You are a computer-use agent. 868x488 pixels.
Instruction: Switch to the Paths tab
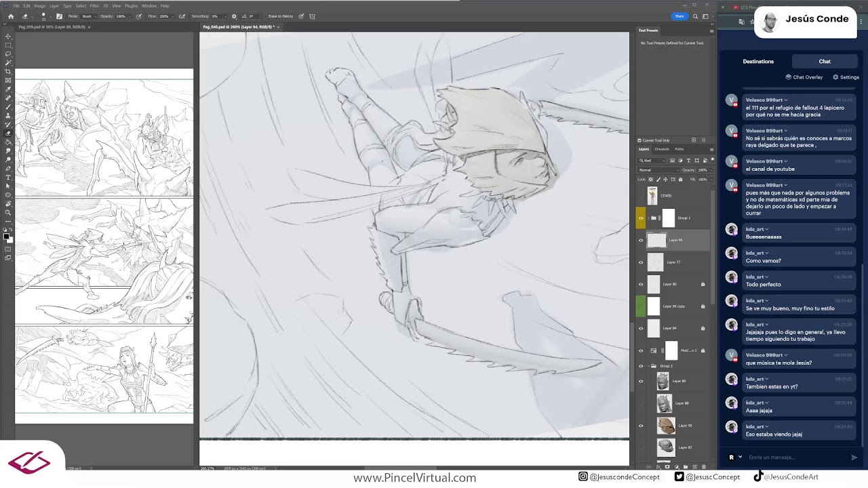pos(679,149)
